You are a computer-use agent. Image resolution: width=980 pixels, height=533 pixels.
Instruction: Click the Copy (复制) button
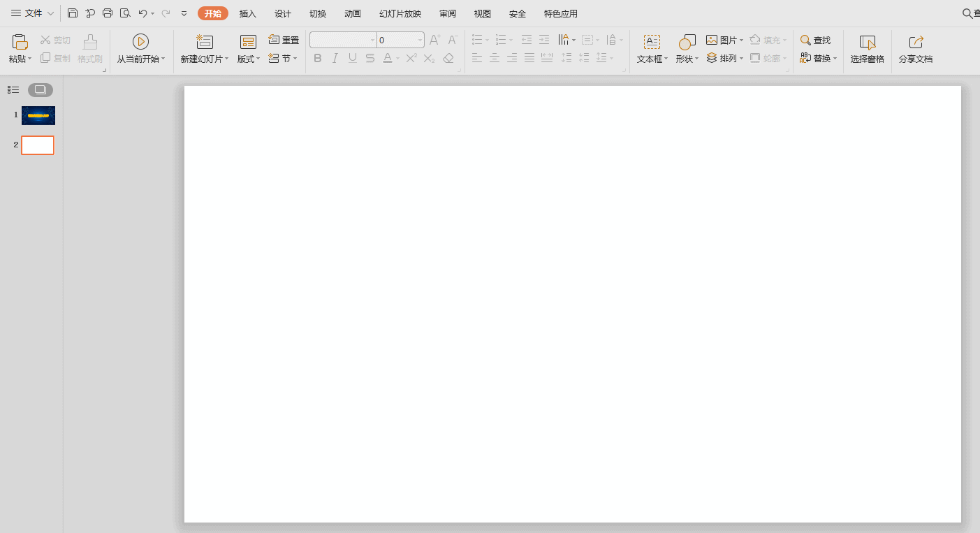[55, 58]
